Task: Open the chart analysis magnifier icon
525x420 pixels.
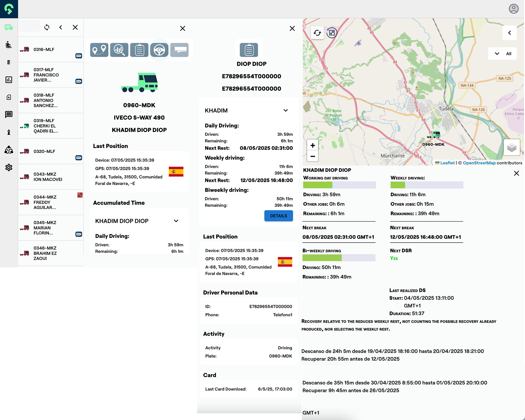Action: pyautogui.click(x=119, y=50)
